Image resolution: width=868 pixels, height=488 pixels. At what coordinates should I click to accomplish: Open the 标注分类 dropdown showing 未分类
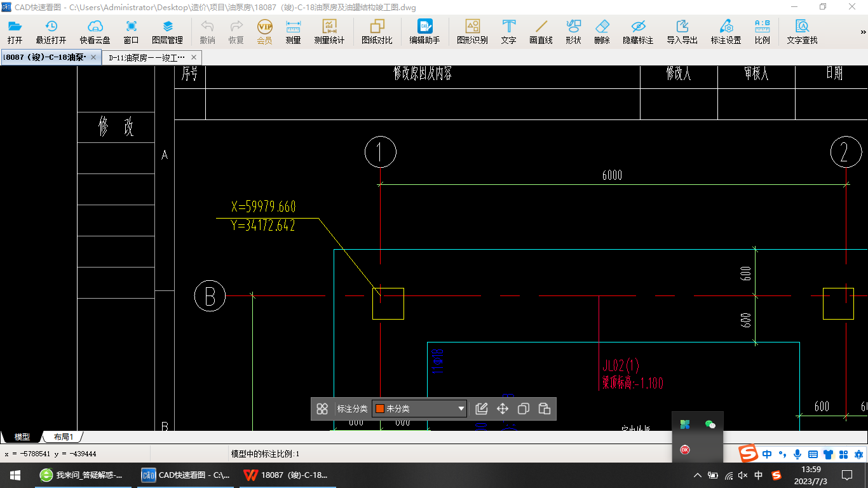click(x=419, y=409)
